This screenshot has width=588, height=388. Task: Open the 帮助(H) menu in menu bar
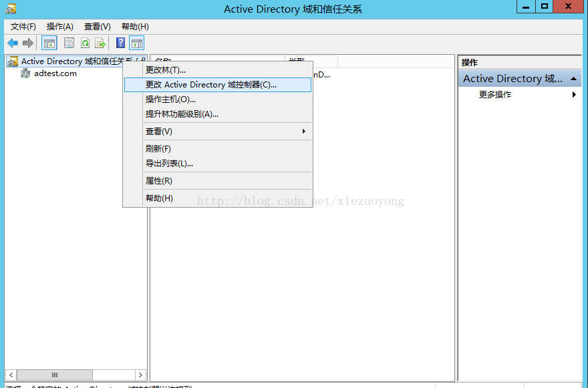coord(136,27)
